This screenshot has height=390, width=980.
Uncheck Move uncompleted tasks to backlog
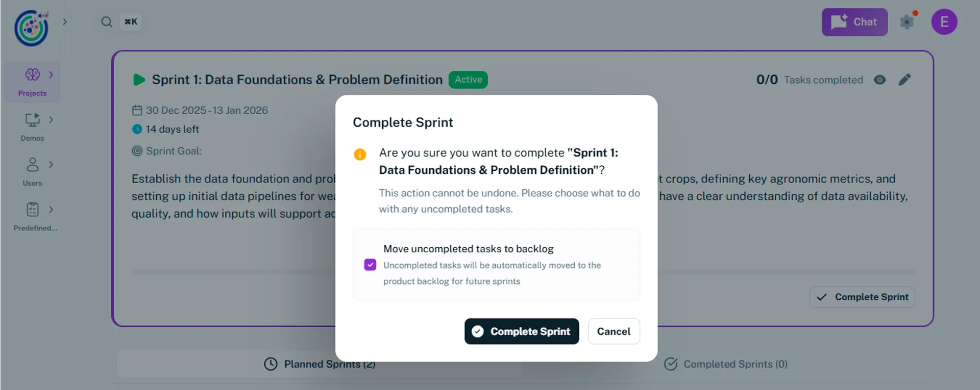[370, 265]
